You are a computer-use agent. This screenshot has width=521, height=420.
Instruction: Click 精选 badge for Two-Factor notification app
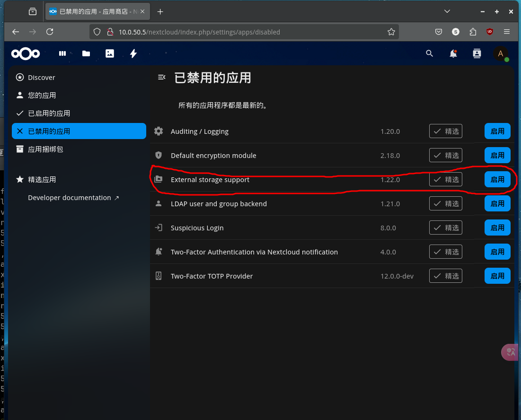click(x=446, y=252)
